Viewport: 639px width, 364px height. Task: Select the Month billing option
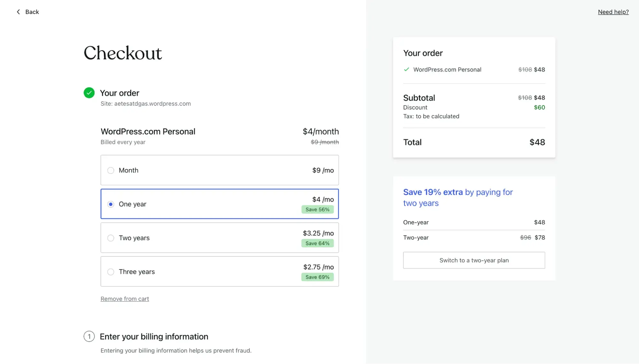[x=111, y=170]
